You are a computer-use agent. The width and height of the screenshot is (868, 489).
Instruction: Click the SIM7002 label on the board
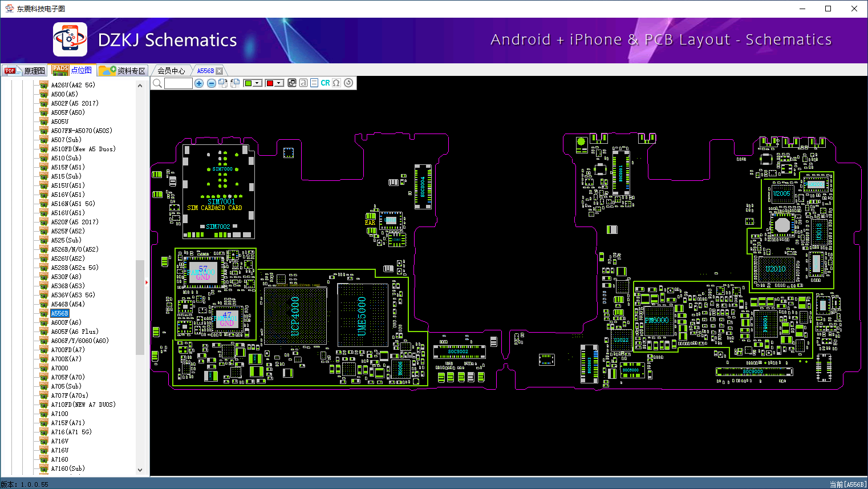tap(218, 227)
